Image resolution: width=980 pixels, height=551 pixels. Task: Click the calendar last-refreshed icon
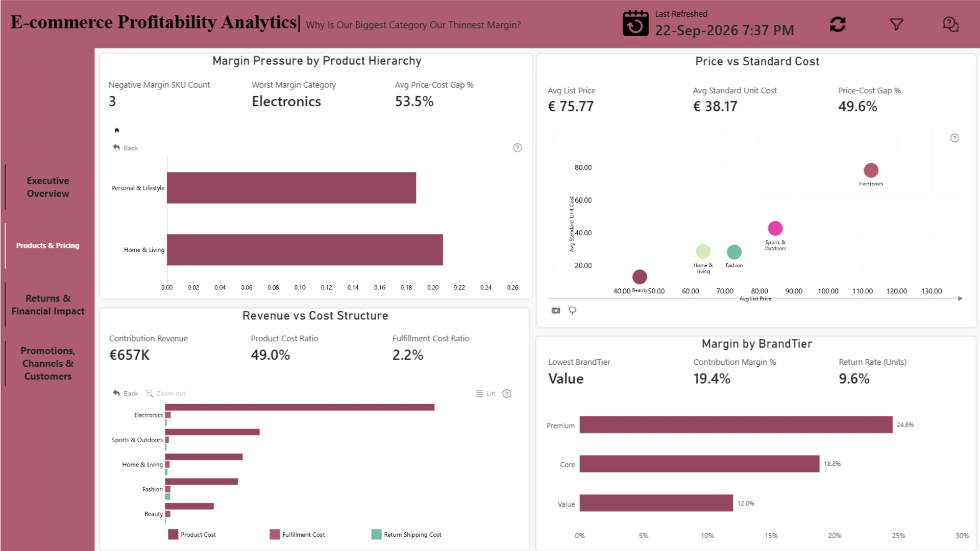[x=635, y=23]
